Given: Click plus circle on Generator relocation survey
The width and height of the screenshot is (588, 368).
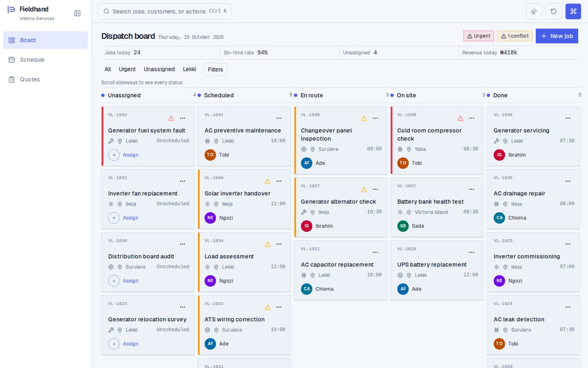Looking at the screenshot, I should point(114,344).
